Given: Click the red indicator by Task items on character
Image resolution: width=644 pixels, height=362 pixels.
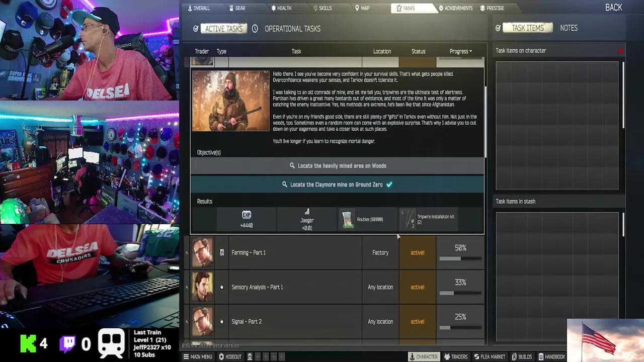Looking at the screenshot, I should (x=620, y=51).
